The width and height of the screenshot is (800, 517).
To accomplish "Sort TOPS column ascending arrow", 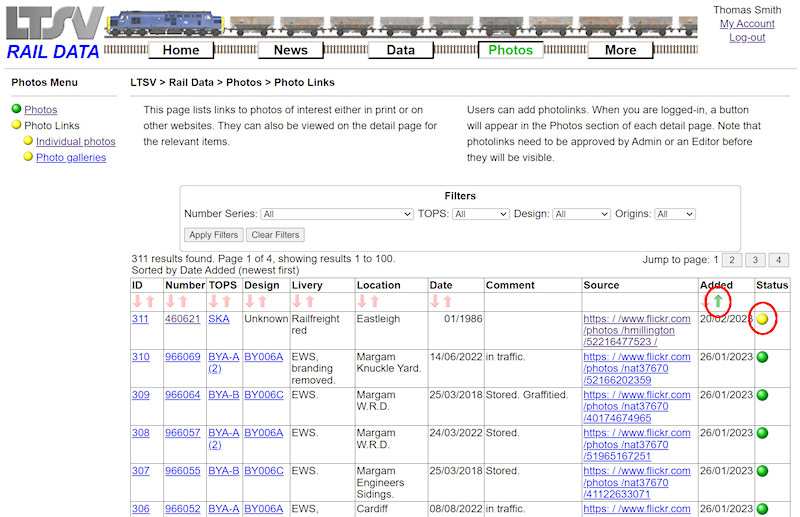I will click(227, 301).
